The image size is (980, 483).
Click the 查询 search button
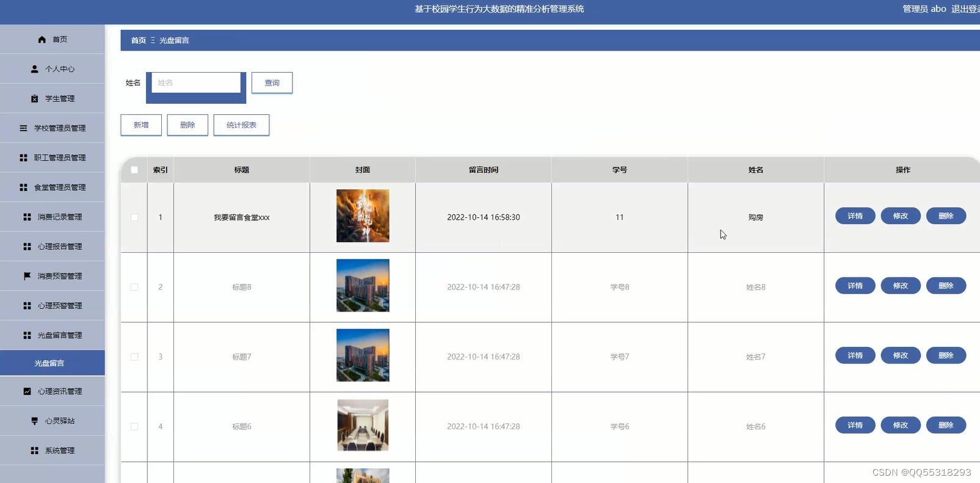click(x=272, y=83)
